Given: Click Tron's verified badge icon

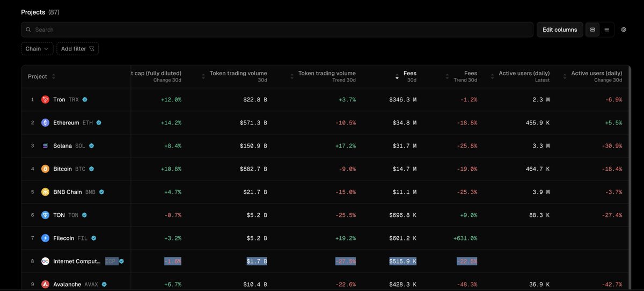Looking at the screenshot, I should click(85, 99).
